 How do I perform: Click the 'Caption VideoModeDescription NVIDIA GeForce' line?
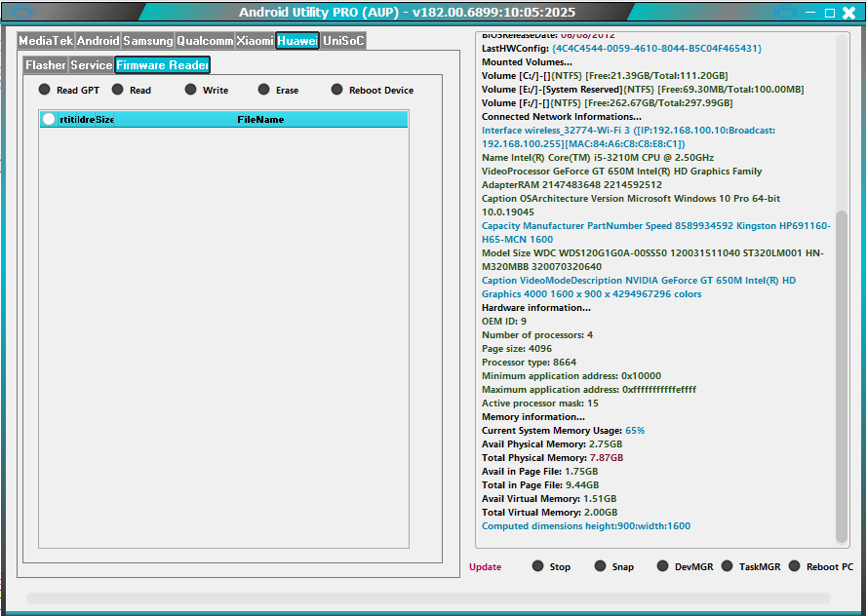pos(639,288)
